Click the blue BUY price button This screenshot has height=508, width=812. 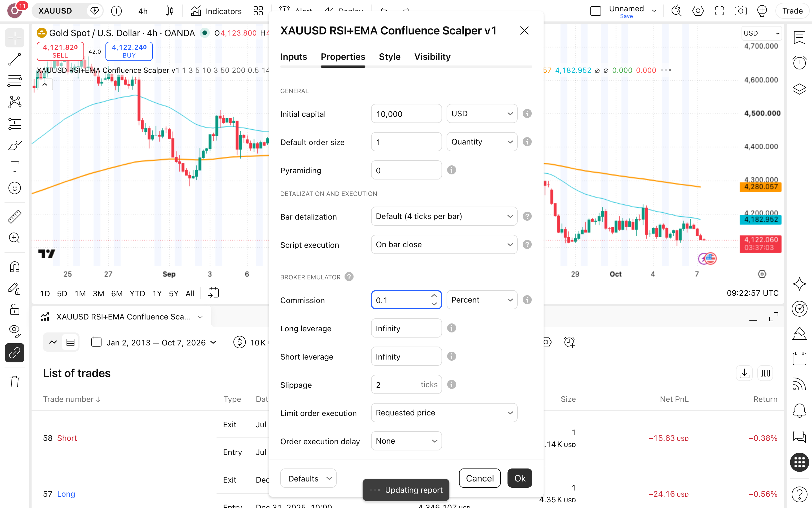pyautogui.click(x=129, y=51)
